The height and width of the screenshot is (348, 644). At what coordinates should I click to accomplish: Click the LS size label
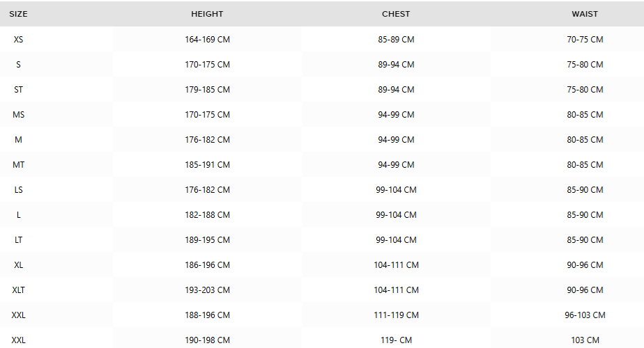pyautogui.click(x=19, y=189)
